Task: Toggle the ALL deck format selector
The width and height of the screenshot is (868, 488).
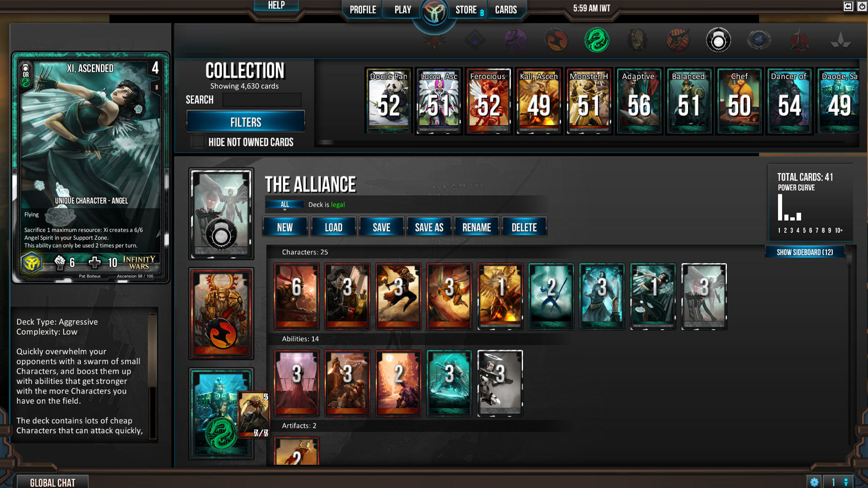Action: [285, 205]
